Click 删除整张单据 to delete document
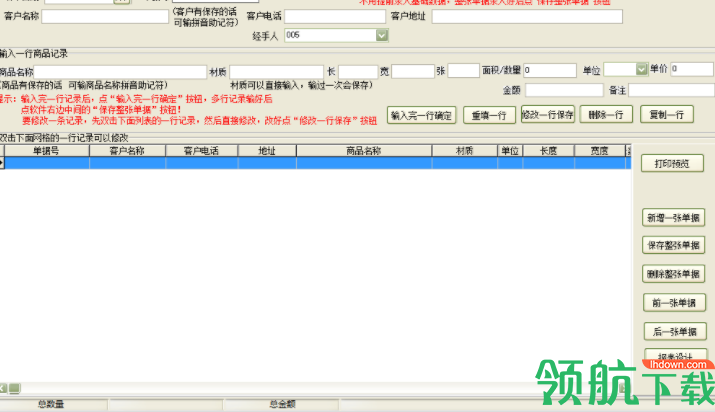This screenshot has height=412, width=715. (674, 274)
